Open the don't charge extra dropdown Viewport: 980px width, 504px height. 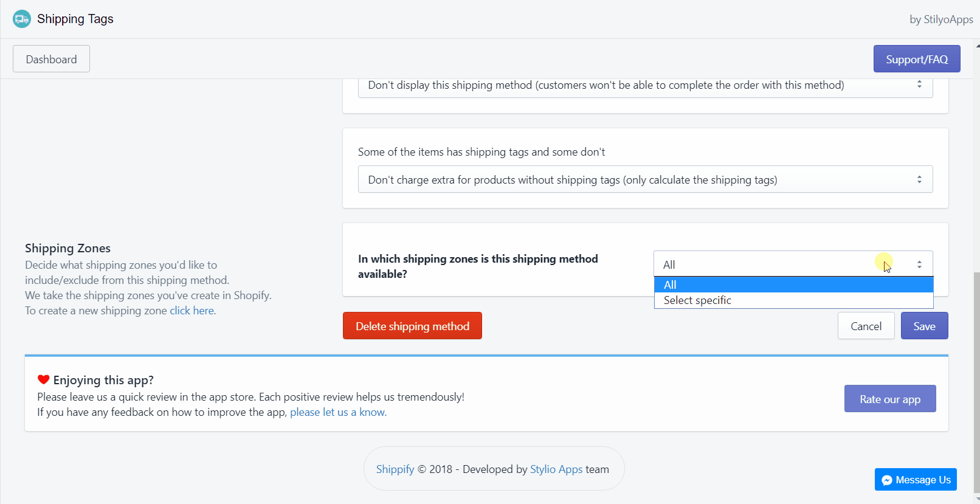tap(645, 179)
